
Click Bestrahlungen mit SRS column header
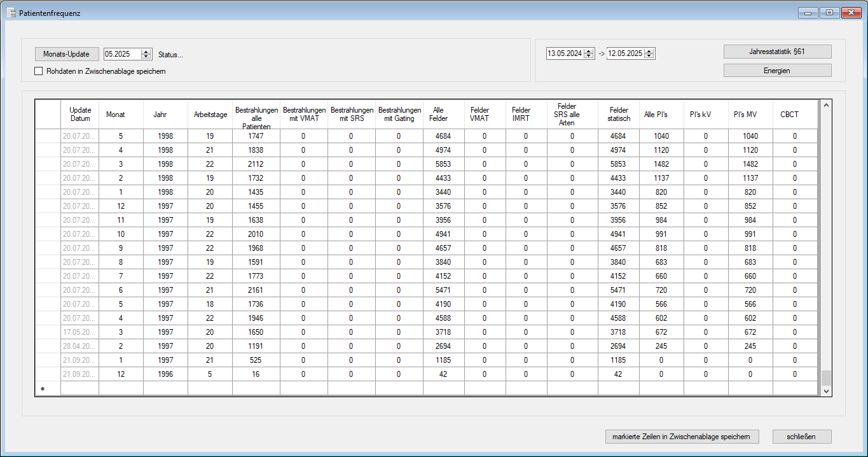pos(352,114)
